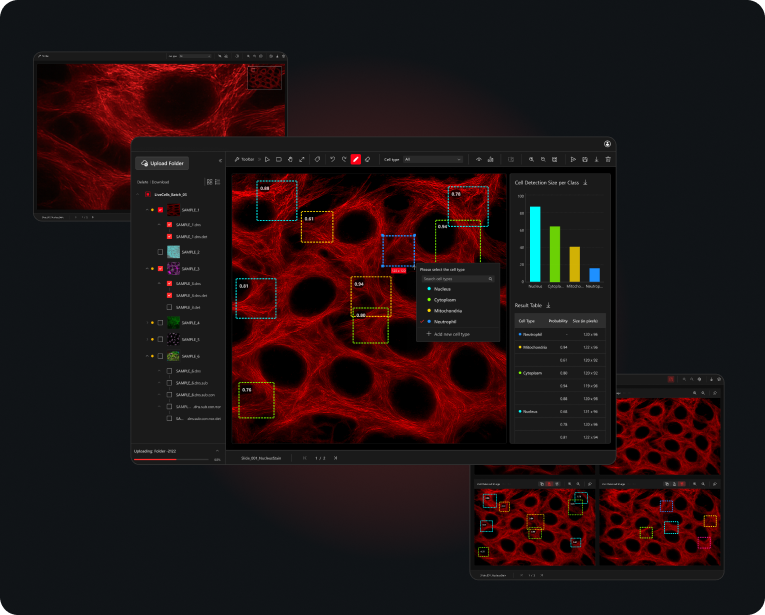Image resolution: width=765 pixels, height=615 pixels.
Task: Undo the last action
Action: [x=333, y=159]
